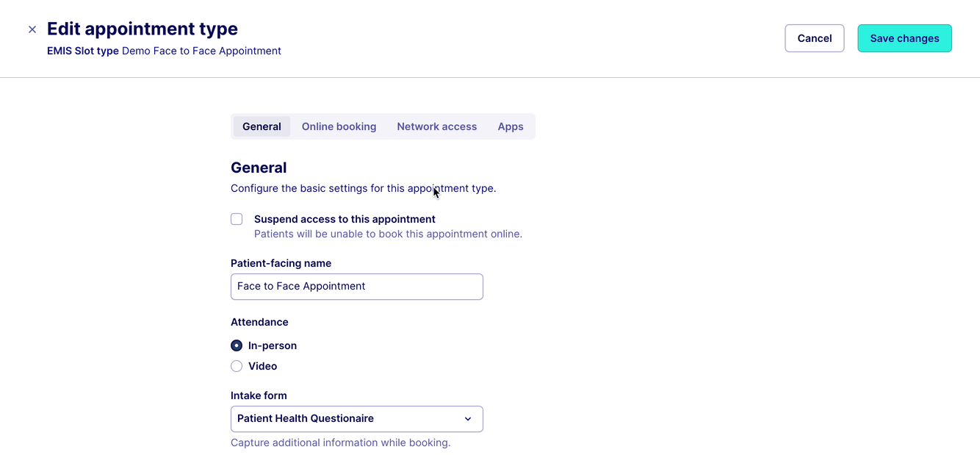Go to the Apps tab
980x455 pixels.
point(511,126)
